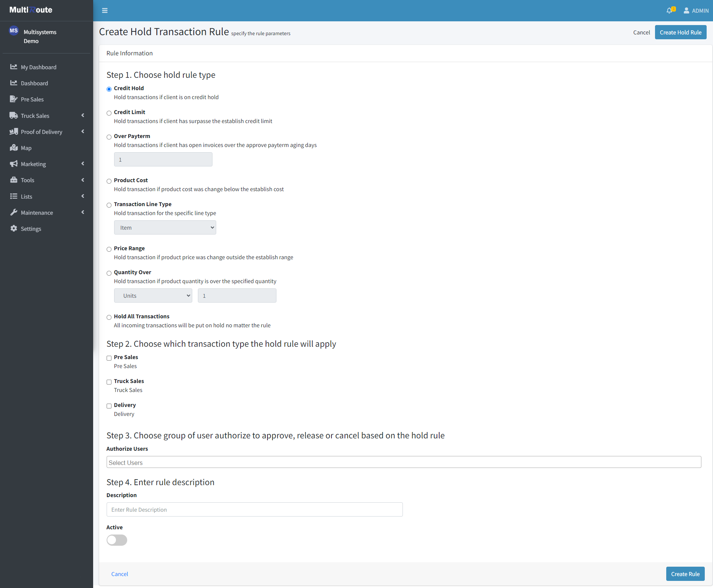Open the Item line type dropdown
The image size is (713, 588).
165,227
